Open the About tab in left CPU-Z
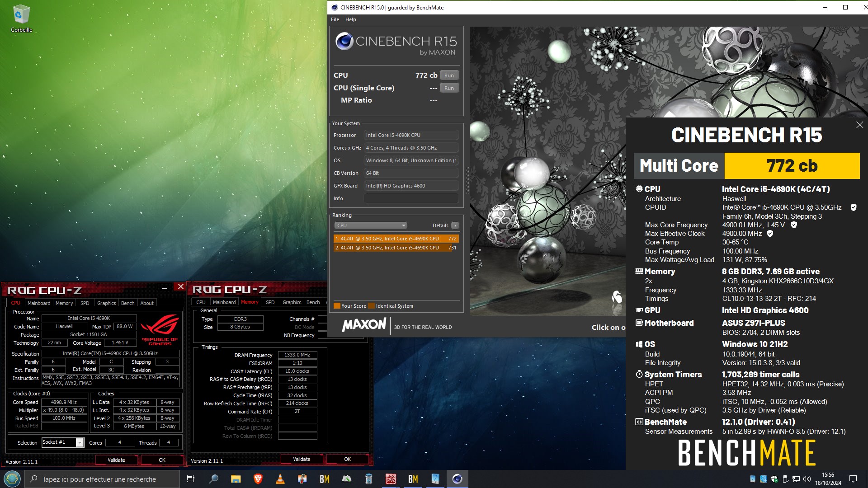Screen dimensions: 868x488 (147, 303)
